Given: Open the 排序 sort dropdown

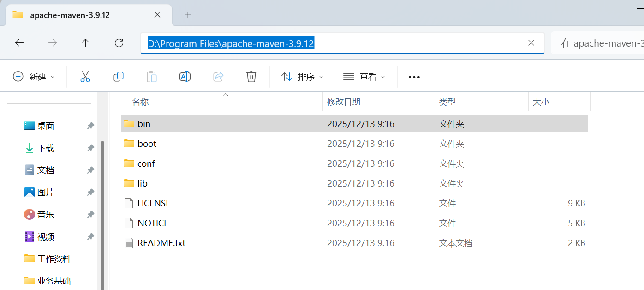Looking at the screenshot, I should click(x=303, y=77).
